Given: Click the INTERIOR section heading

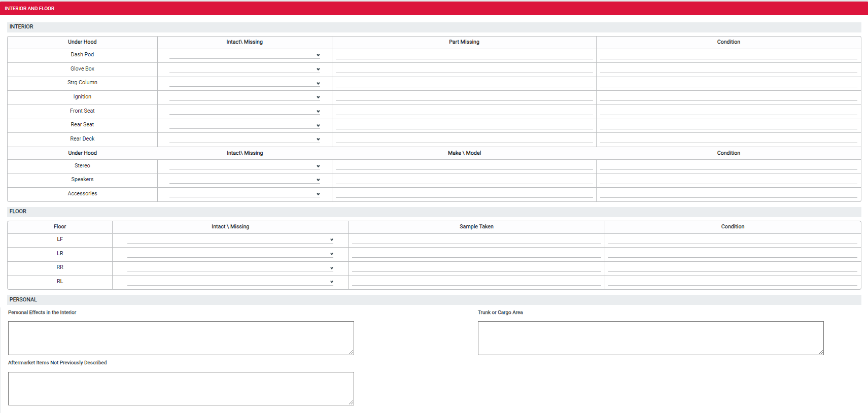Looking at the screenshot, I should pos(434,27).
